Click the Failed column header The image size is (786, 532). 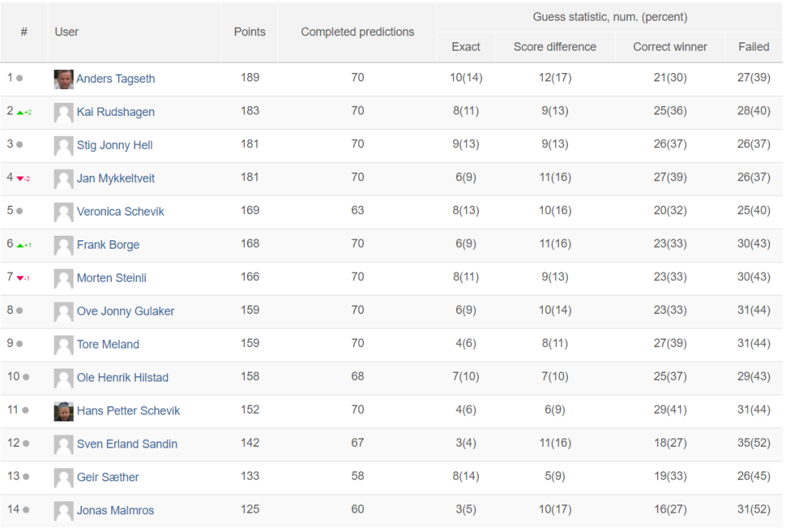pyautogui.click(x=754, y=47)
